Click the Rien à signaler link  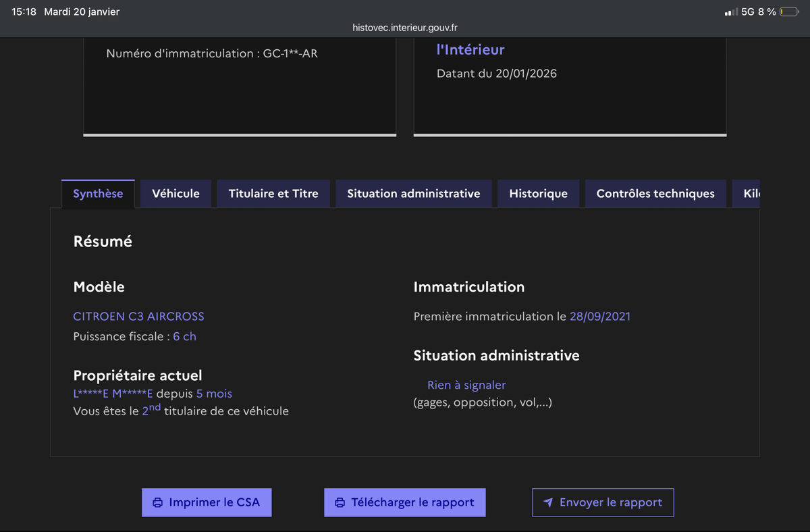pyautogui.click(x=466, y=385)
